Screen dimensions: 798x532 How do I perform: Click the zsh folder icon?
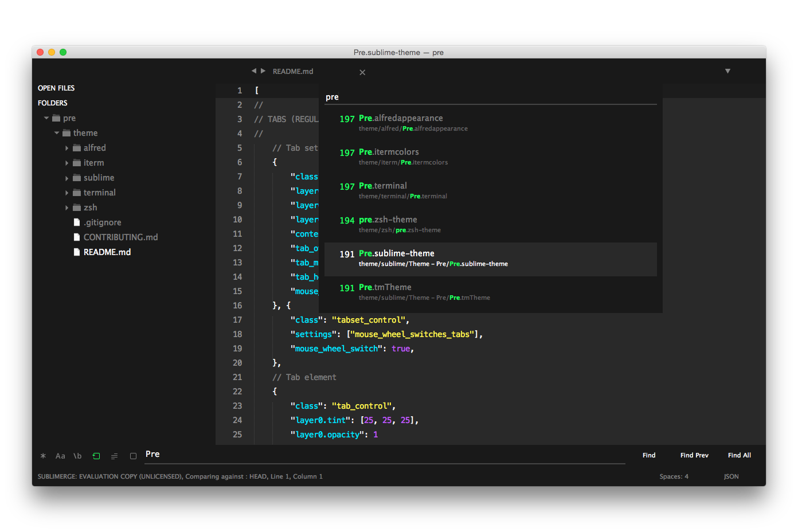[77, 208]
